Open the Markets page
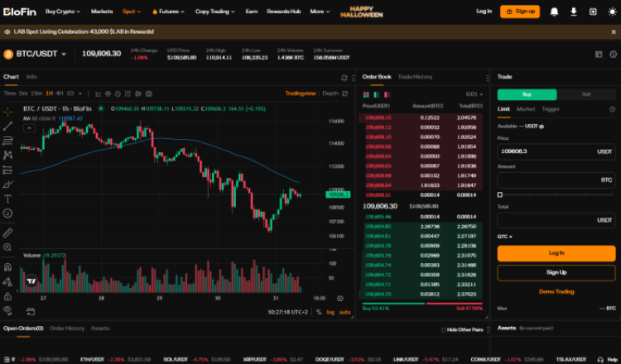Viewport: 621px width, 364px height. click(x=102, y=12)
